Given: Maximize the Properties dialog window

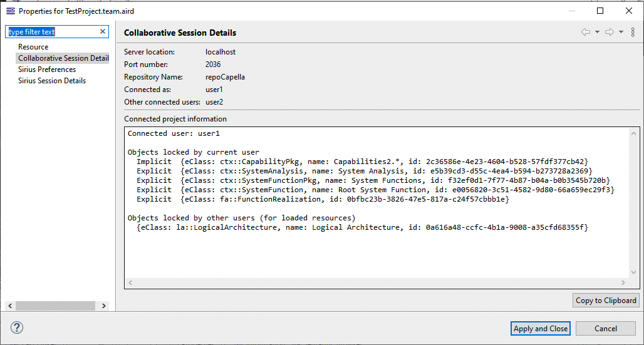Looking at the screenshot, I should pos(600,11).
